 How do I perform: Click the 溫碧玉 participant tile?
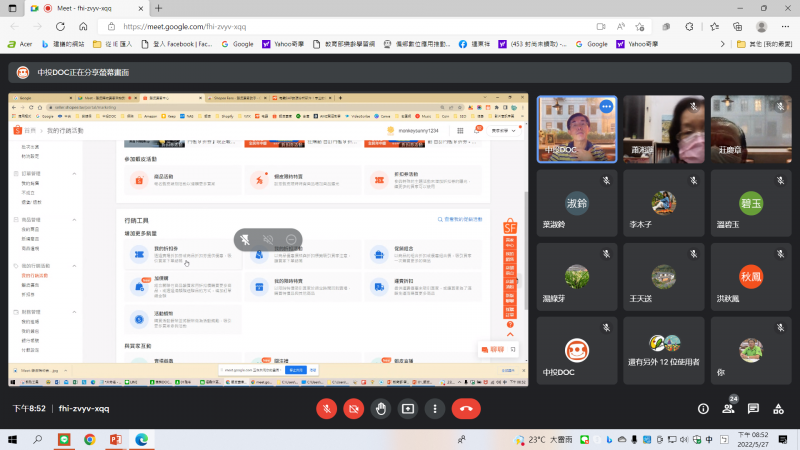coord(751,203)
